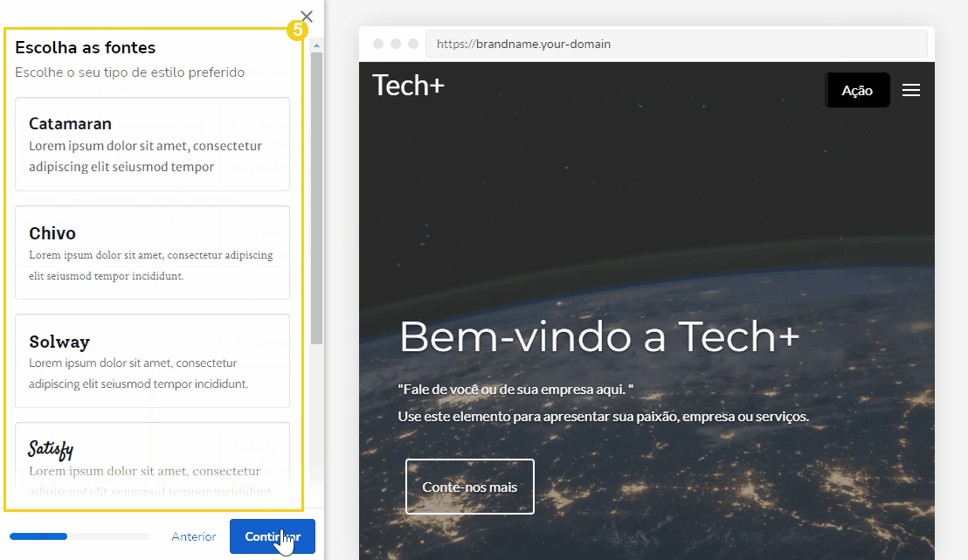Select the Catamaran font style card

coord(153,144)
